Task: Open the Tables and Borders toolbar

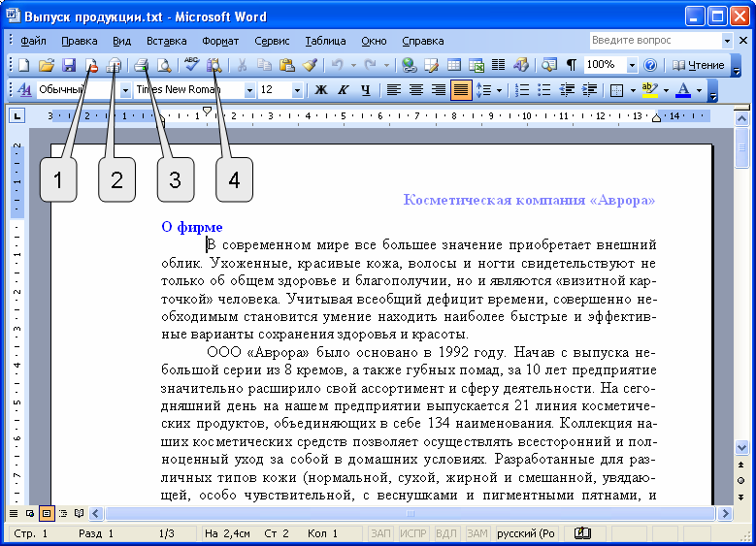Action: (431, 65)
